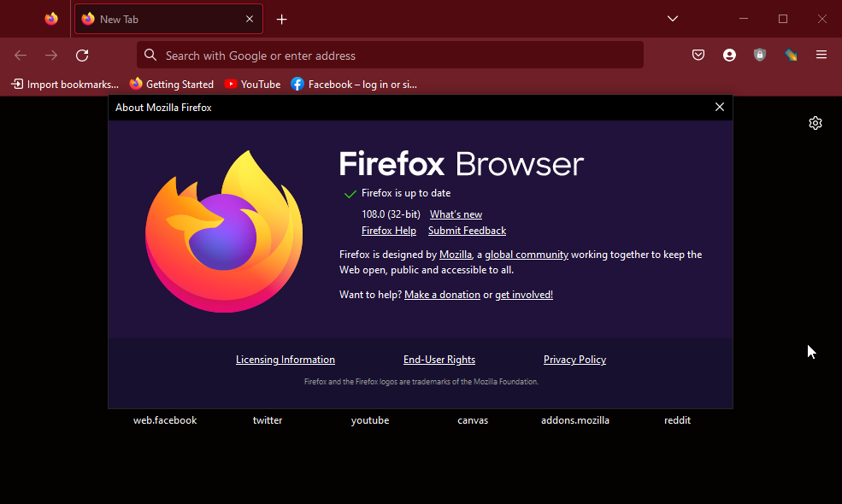This screenshot has width=842, height=504.
Task: Close the About Mozilla Firefox dialog
Action: click(720, 107)
